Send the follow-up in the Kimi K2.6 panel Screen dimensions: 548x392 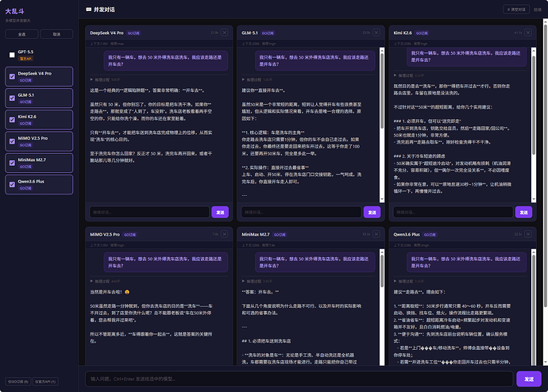point(523,212)
